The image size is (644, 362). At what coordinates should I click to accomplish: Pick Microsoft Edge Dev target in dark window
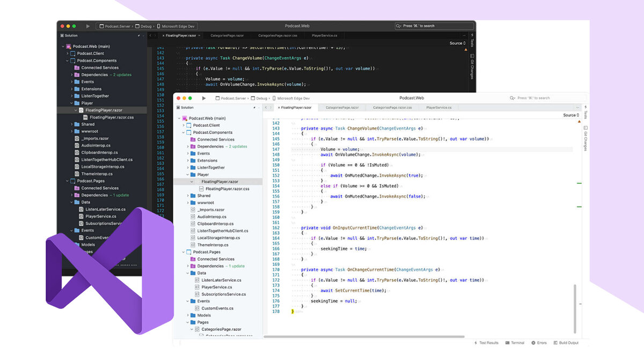(175, 26)
